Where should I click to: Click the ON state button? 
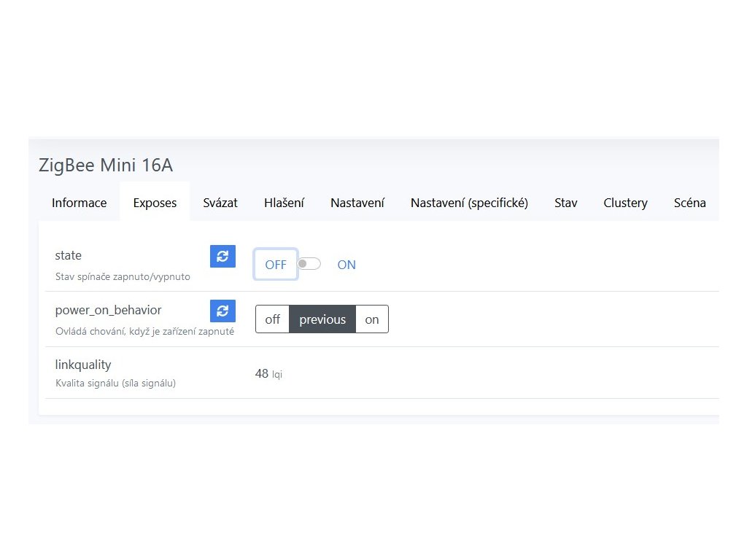(347, 265)
